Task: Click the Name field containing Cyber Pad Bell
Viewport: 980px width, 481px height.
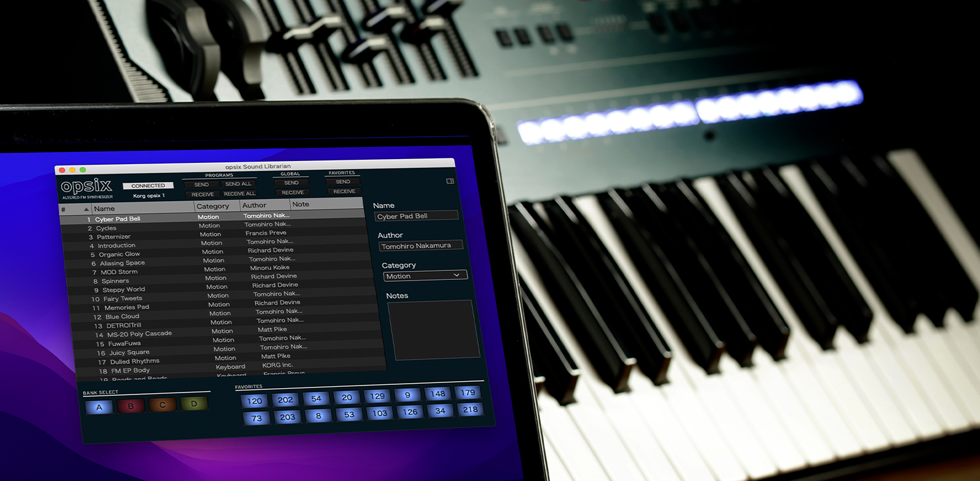Action: pos(416,216)
